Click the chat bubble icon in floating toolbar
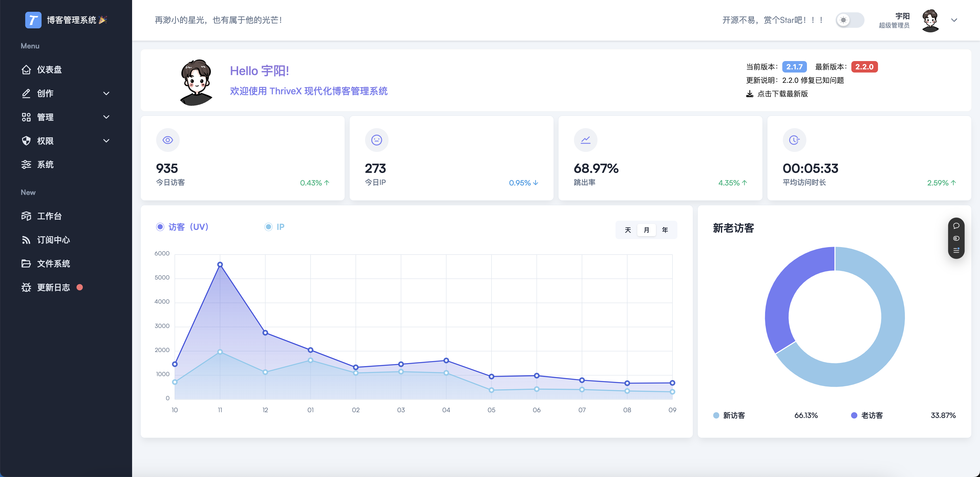Image resolution: width=980 pixels, height=477 pixels. [956, 226]
